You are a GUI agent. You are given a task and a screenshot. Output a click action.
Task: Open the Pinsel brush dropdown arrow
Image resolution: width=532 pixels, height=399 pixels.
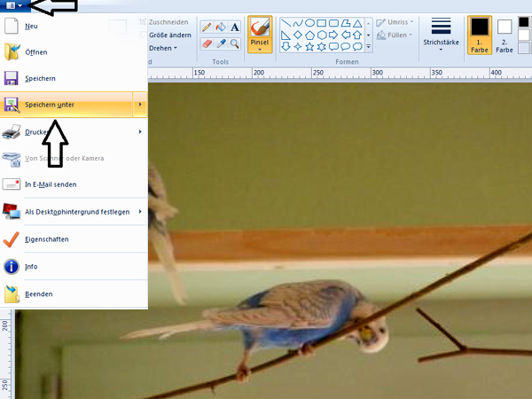(260, 50)
